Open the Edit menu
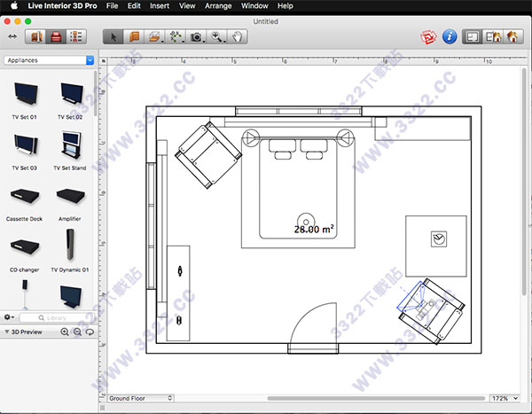Viewport: 532px width, 414px height. (134, 6)
